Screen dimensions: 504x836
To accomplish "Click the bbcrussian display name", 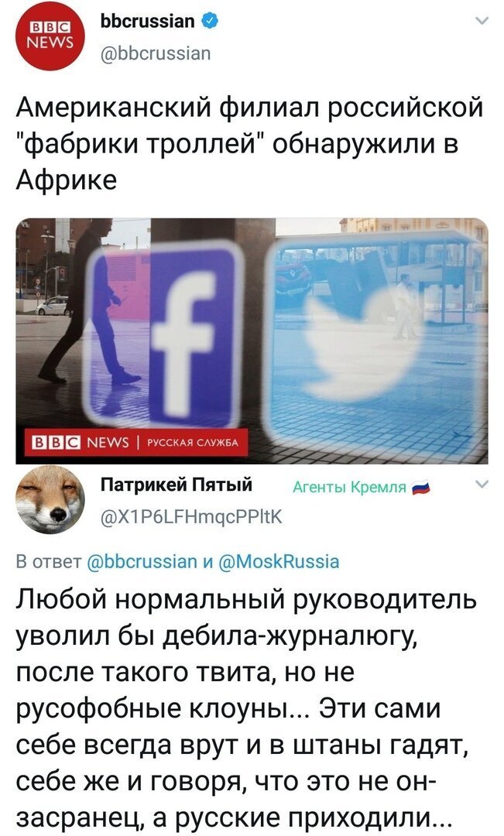I will tap(148, 21).
